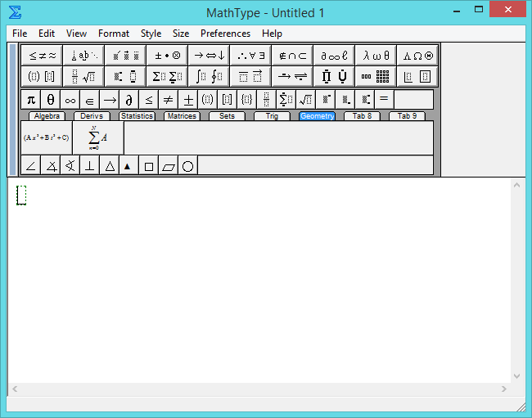Open the fence templates palette
532x418 pixels.
click(42, 76)
